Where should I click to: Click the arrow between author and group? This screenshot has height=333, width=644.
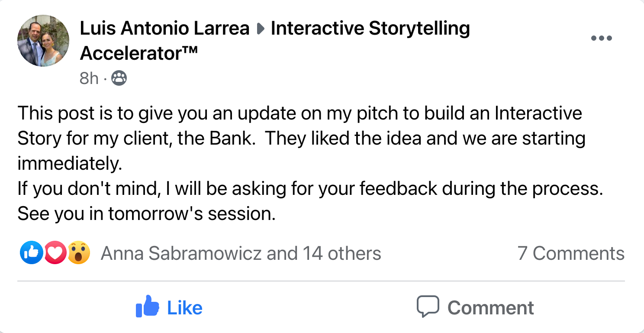point(261,29)
